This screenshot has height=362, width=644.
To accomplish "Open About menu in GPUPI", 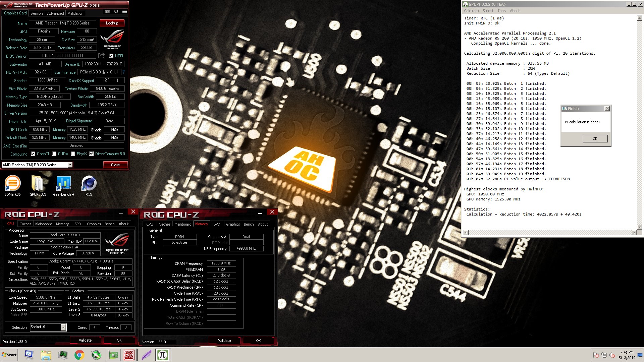I will tap(515, 11).
